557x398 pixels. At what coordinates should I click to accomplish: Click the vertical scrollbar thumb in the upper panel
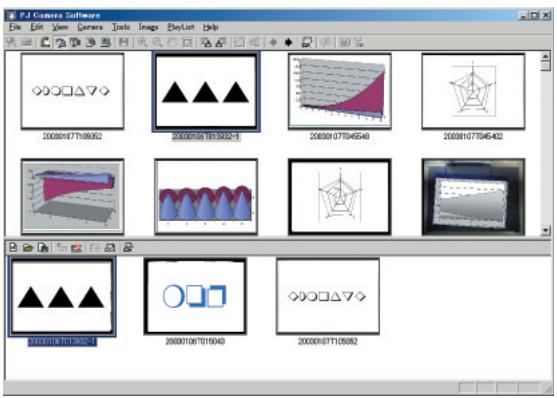(546, 66)
